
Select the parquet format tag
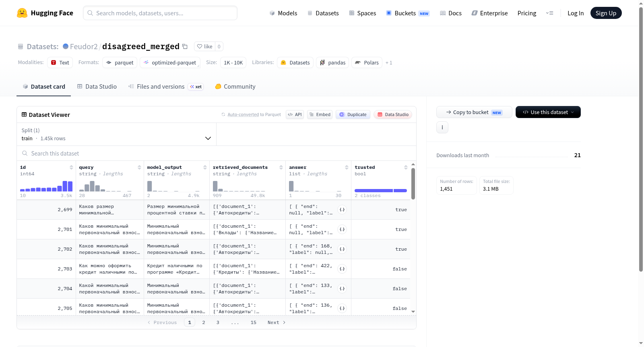(120, 62)
